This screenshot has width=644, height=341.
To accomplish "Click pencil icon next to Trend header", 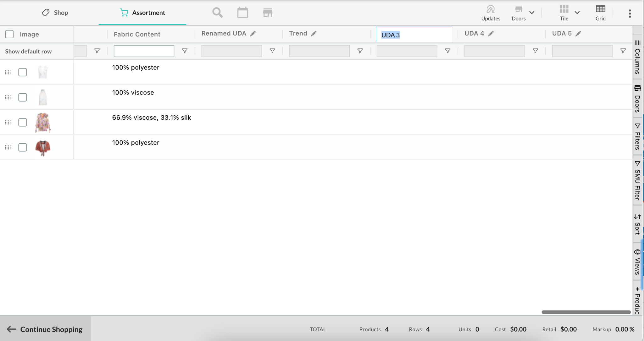I will click(314, 34).
